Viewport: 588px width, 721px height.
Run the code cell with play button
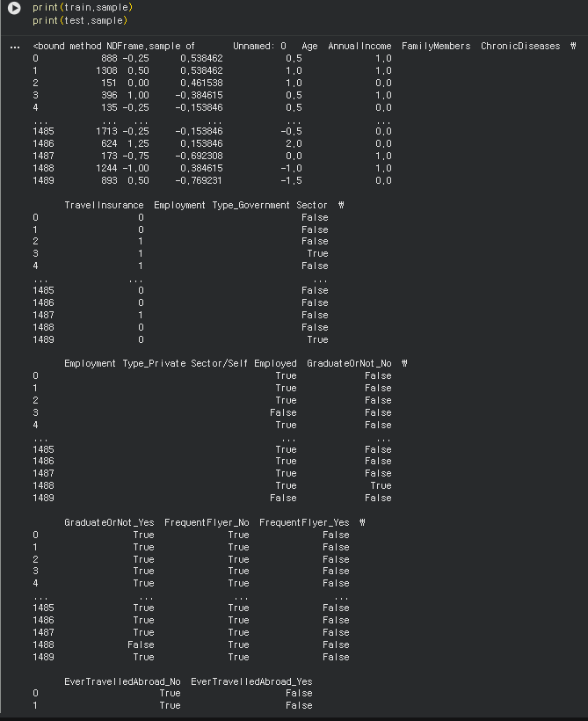(14, 8)
